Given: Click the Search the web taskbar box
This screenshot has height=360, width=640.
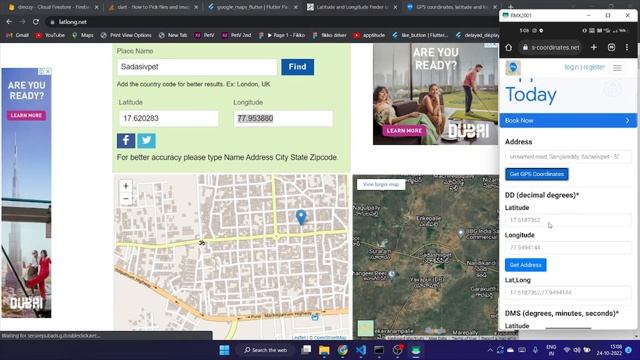Looking at the screenshot, I should [266, 350].
